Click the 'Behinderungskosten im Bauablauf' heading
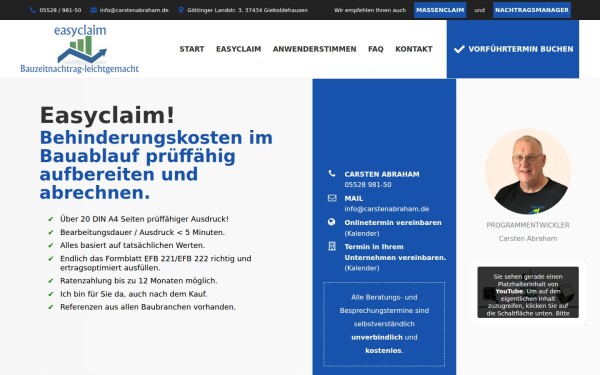The width and height of the screenshot is (600, 375). point(156,165)
